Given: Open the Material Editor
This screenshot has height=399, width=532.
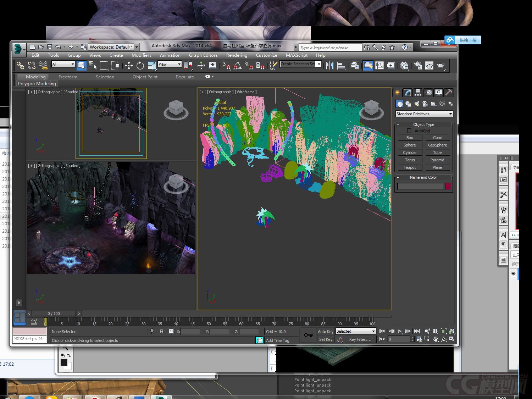Looking at the screenshot, I should tap(404, 65).
